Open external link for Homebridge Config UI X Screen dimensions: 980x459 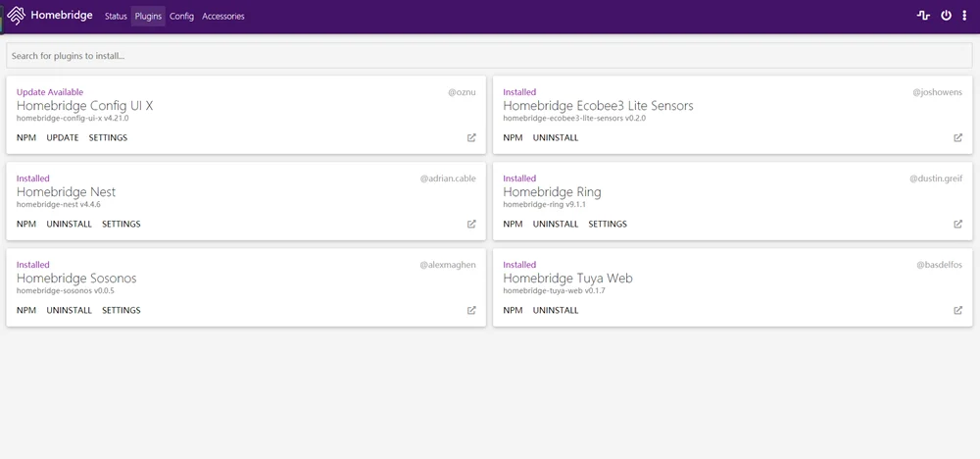pos(471,137)
